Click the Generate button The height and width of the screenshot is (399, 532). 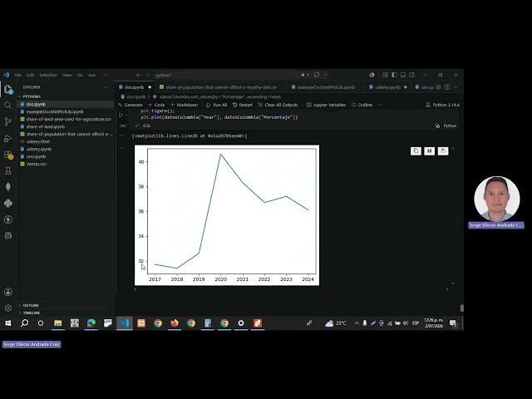131,105
